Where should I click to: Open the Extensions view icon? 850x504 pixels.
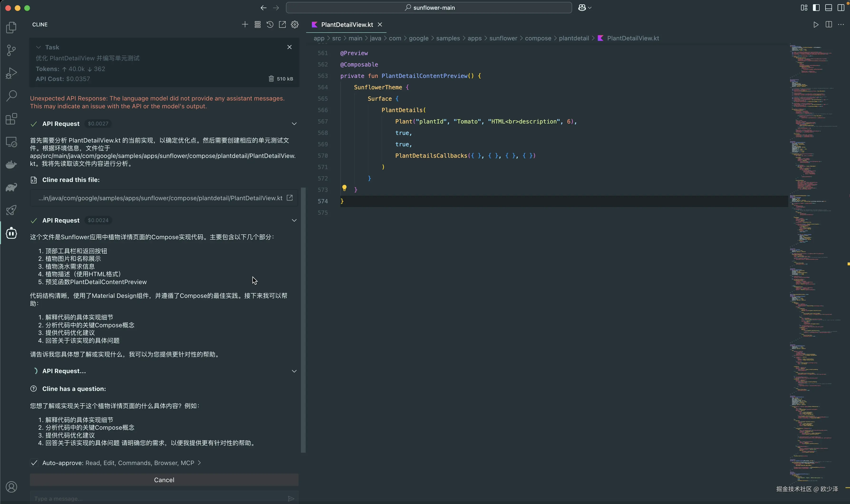coord(11,119)
